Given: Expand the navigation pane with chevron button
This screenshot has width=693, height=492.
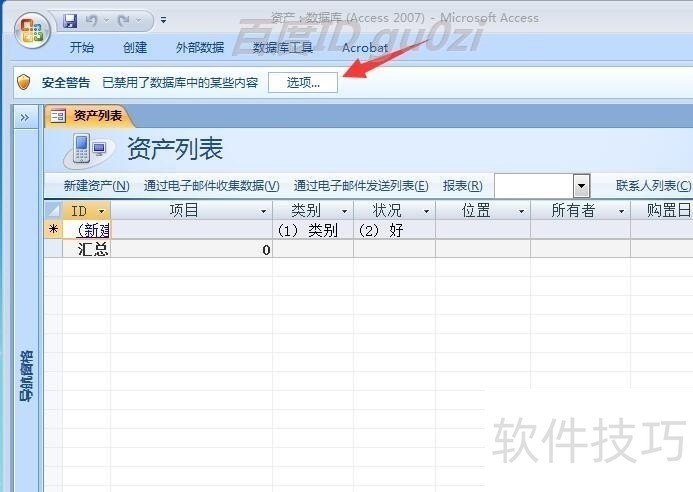Looking at the screenshot, I should point(24,117).
